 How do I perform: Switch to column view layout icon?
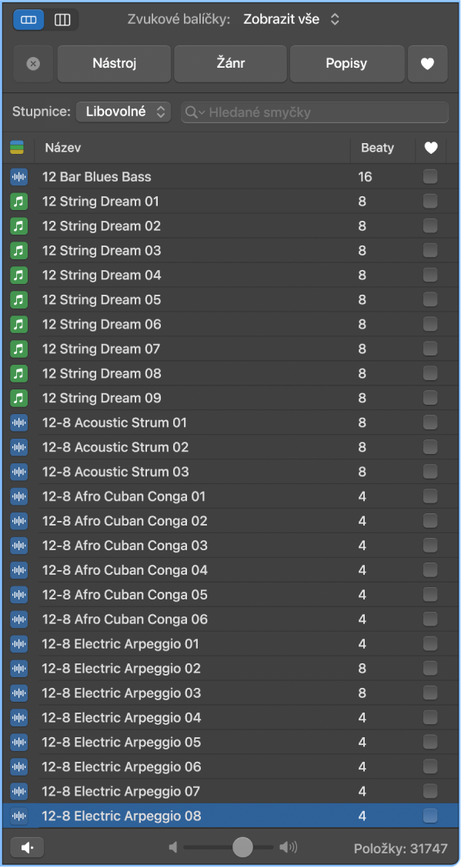(x=62, y=20)
